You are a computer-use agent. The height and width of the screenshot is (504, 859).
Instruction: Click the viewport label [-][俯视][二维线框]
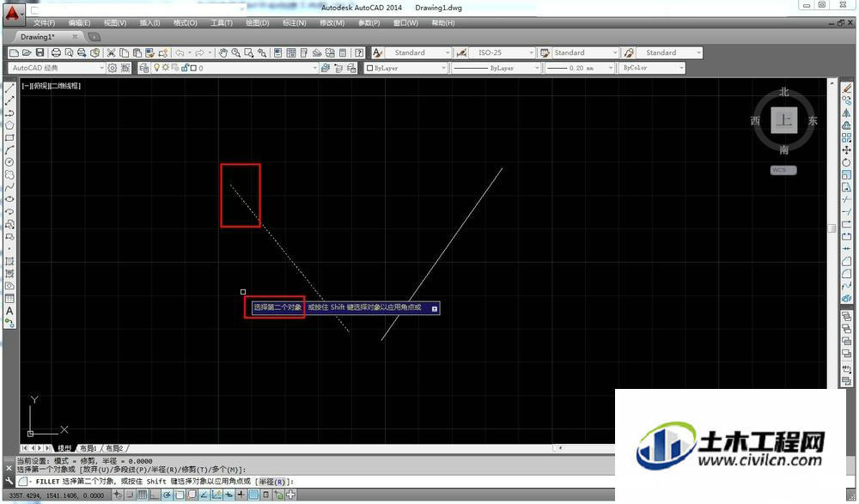51,86
